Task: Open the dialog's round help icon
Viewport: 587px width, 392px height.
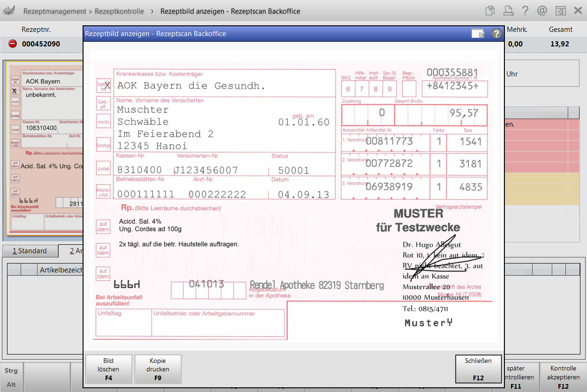Action: pyautogui.click(x=496, y=34)
